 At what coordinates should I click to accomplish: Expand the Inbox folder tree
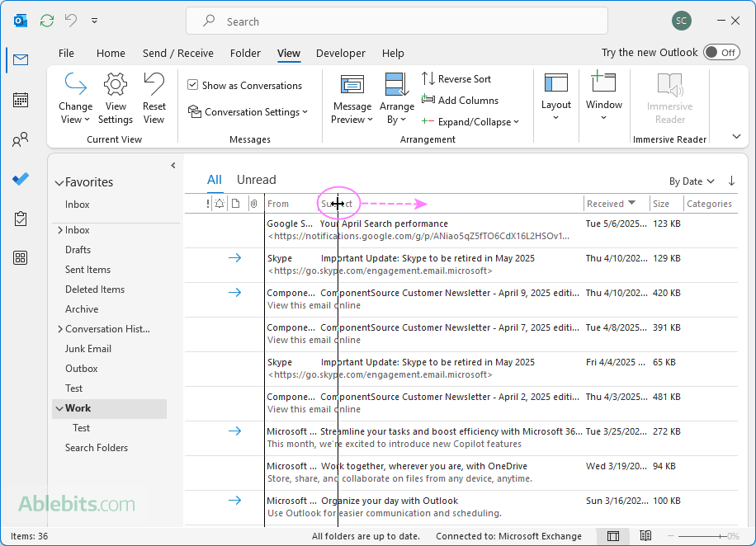click(x=60, y=230)
